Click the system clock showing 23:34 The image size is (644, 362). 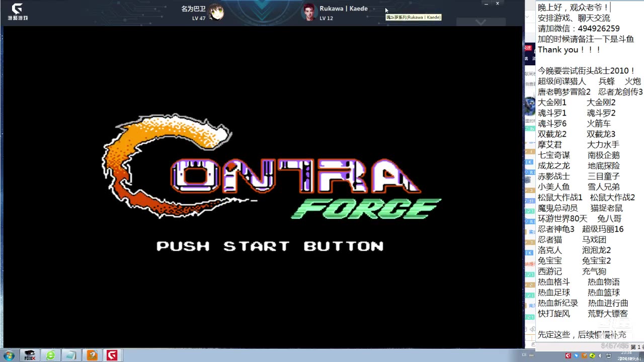627,353
